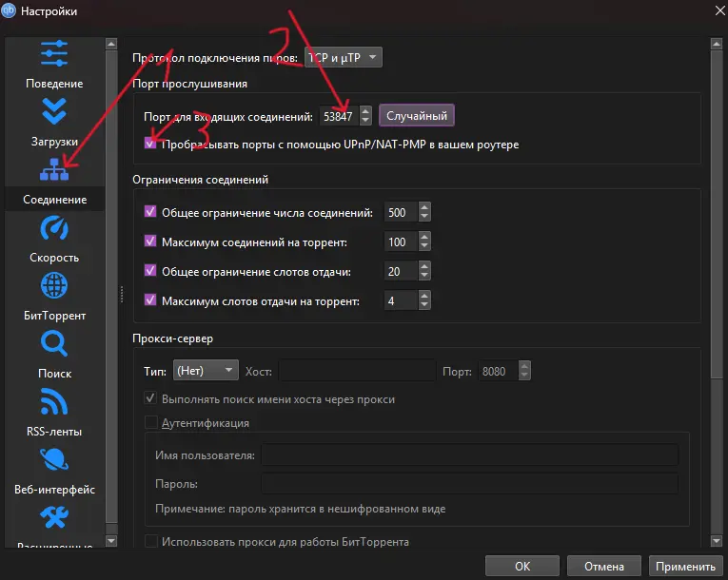Screen dimensions: 728x580
Task: Open the proxy Тип (Нет) dropdown
Action: point(206,370)
